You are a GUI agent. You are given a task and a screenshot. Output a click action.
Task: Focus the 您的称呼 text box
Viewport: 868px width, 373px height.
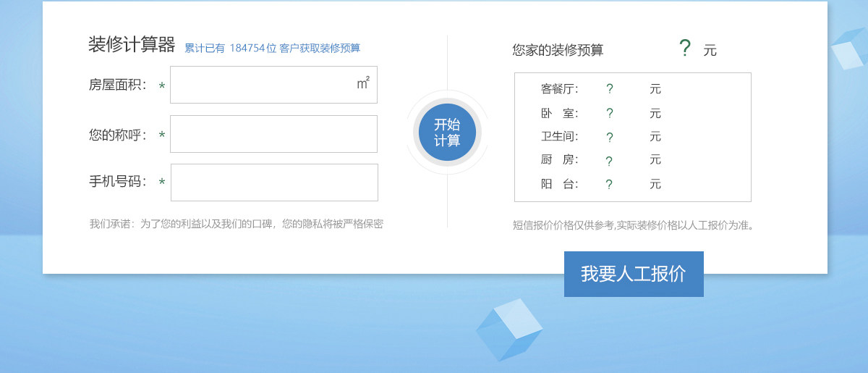[273, 134]
